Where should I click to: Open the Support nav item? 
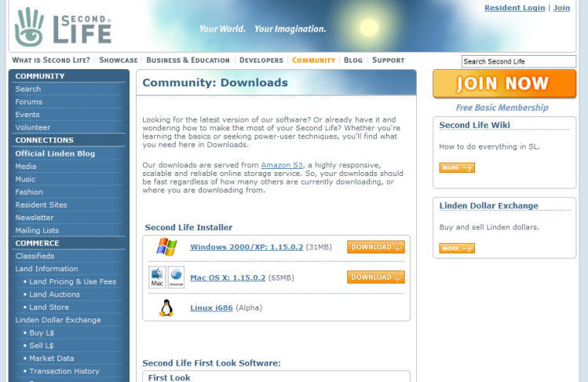coord(388,60)
